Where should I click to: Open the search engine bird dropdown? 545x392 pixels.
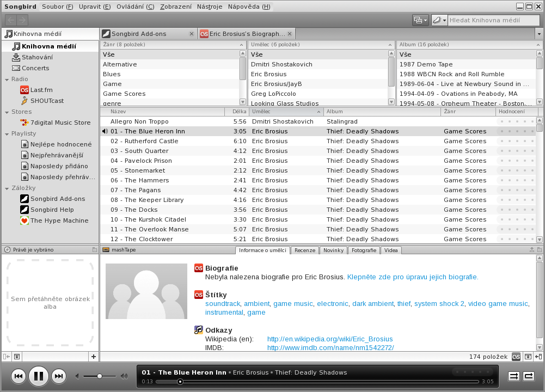[x=439, y=20]
